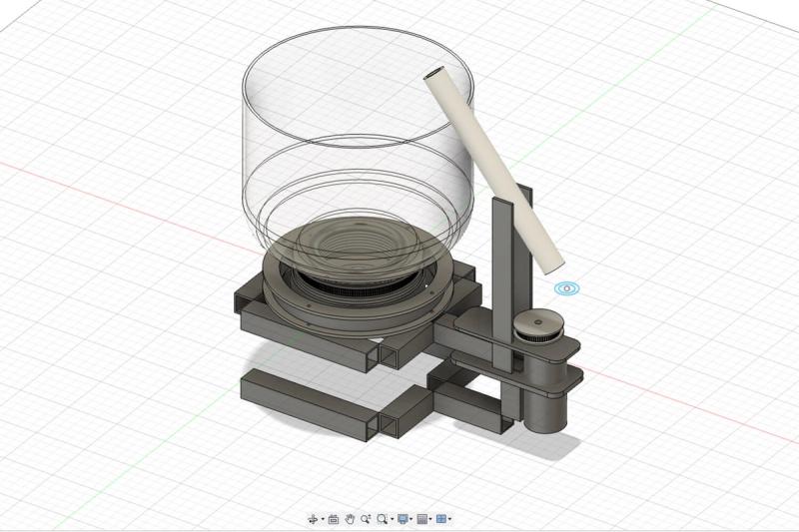Expand the Grid and Snaps dropdown arrow
Image resolution: width=799 pixels, height=532 pixels.
[430, 519]
